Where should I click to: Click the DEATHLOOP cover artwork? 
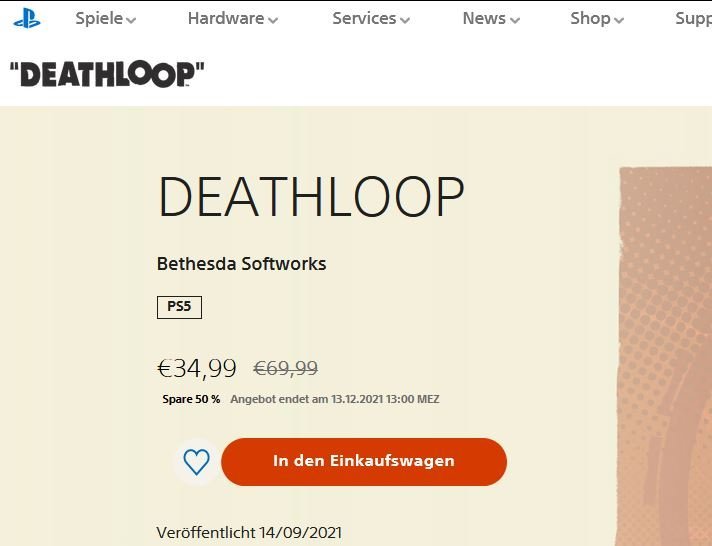[x=666, y=357]
